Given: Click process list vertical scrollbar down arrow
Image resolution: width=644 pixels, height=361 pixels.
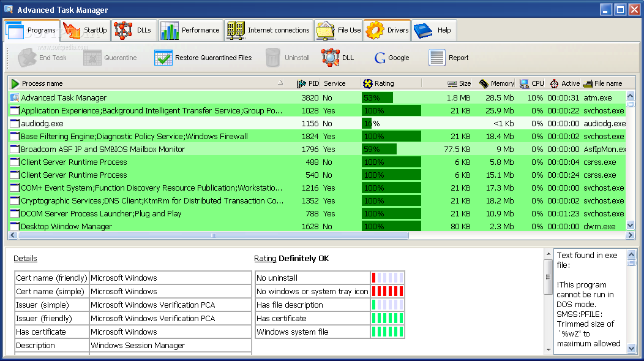Looking at the screenshot, I should click(x=631, y=226).
